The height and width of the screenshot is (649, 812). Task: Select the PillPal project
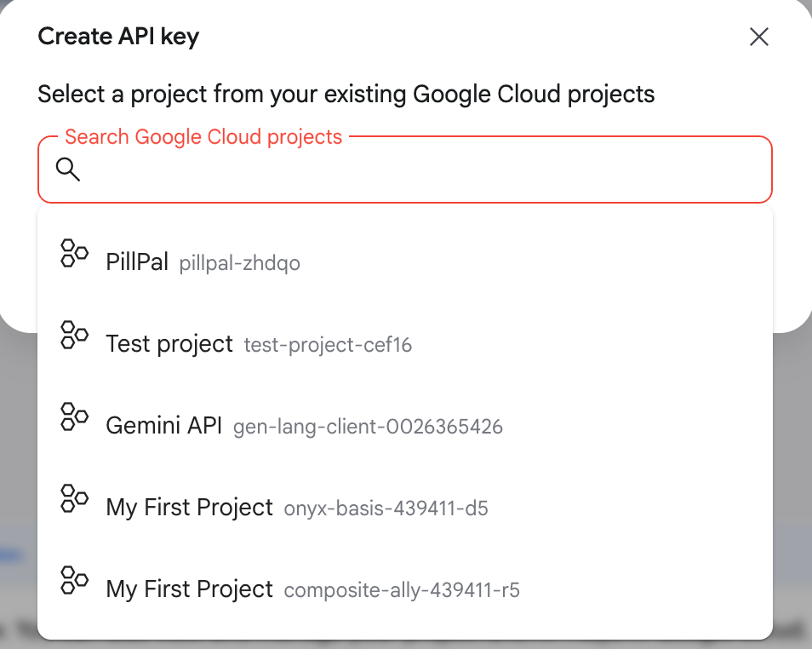pyautogui.click(x=405, y=261)
